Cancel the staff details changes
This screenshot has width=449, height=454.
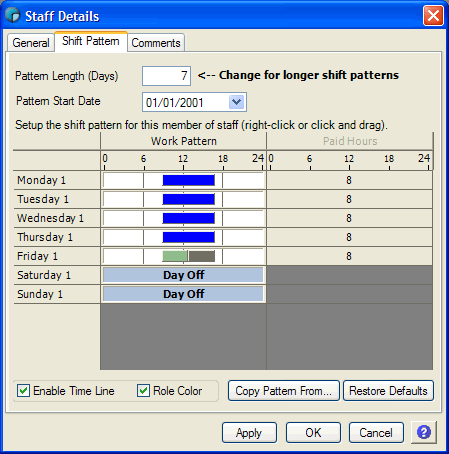pos(376,433)
